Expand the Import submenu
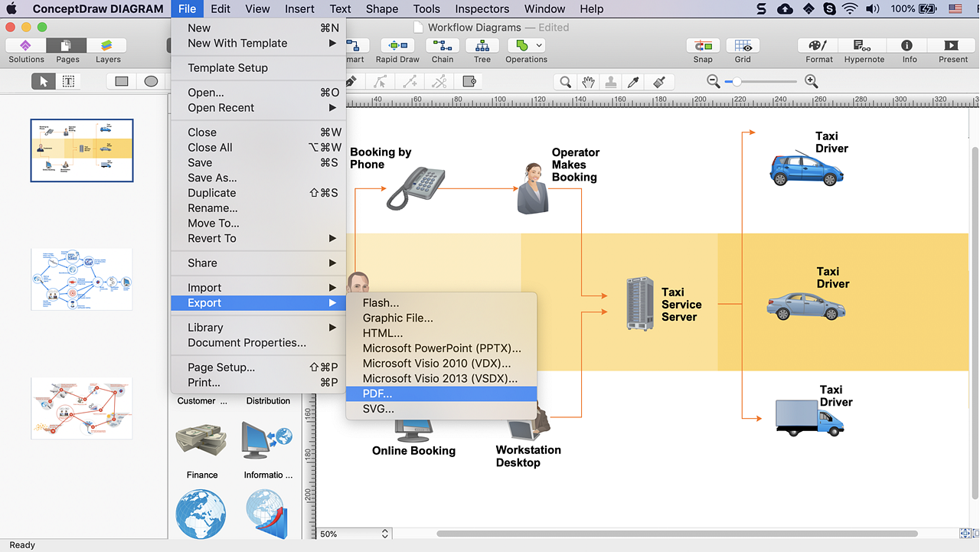980x552 pixels. [259, 288]
